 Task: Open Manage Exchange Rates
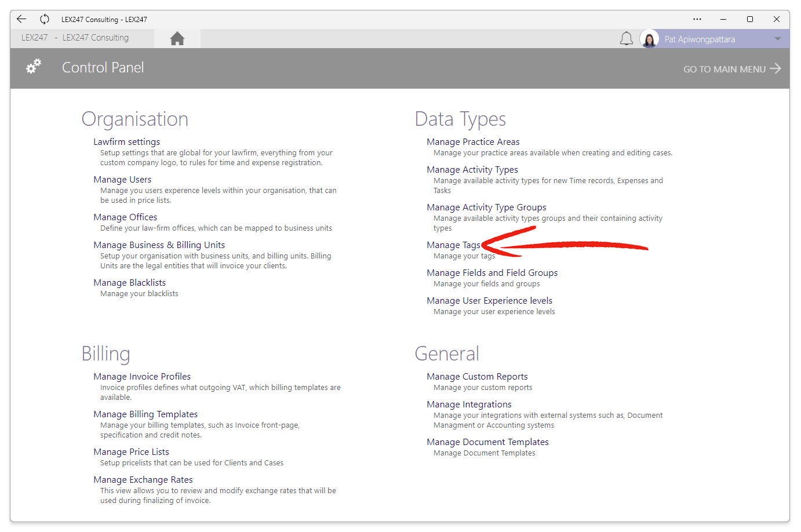tap(143, 480)
